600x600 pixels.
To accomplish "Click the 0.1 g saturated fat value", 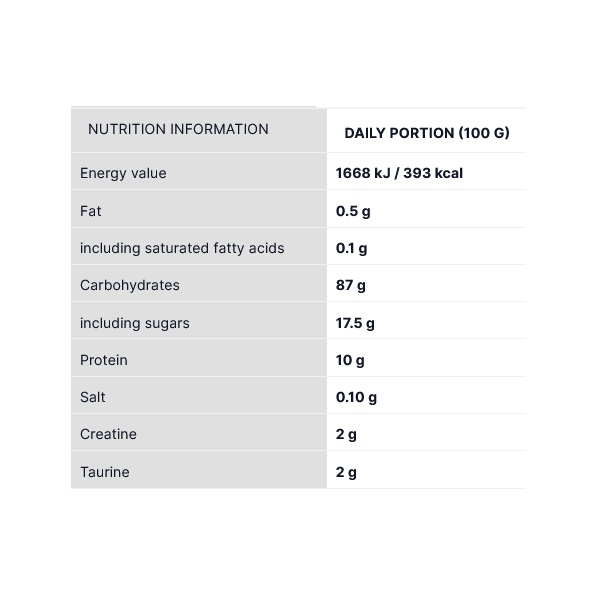I will click(352, 248).
